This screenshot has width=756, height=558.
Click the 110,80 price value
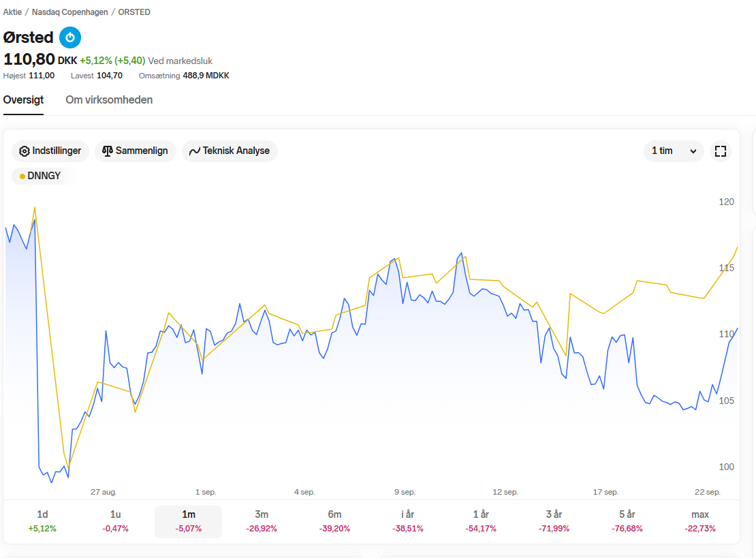click(29, 59)
